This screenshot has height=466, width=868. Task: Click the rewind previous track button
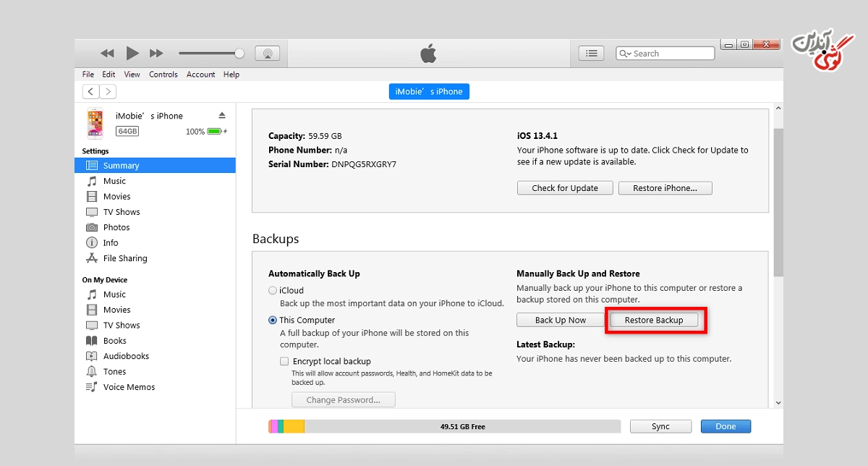click(x=107, y=54)
